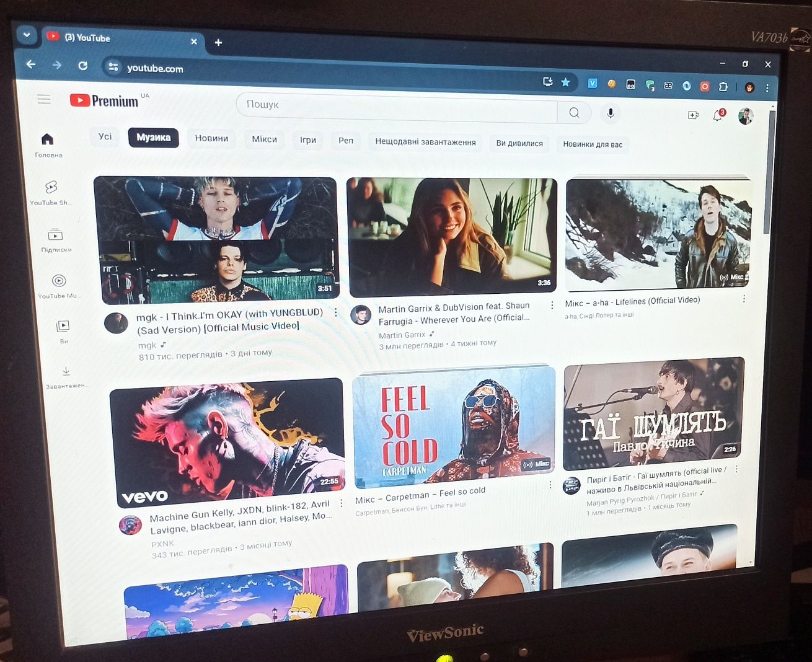Start voice search with the microphone icon
Viewport: 812px width, 662px height.
(x=611, y=113)
